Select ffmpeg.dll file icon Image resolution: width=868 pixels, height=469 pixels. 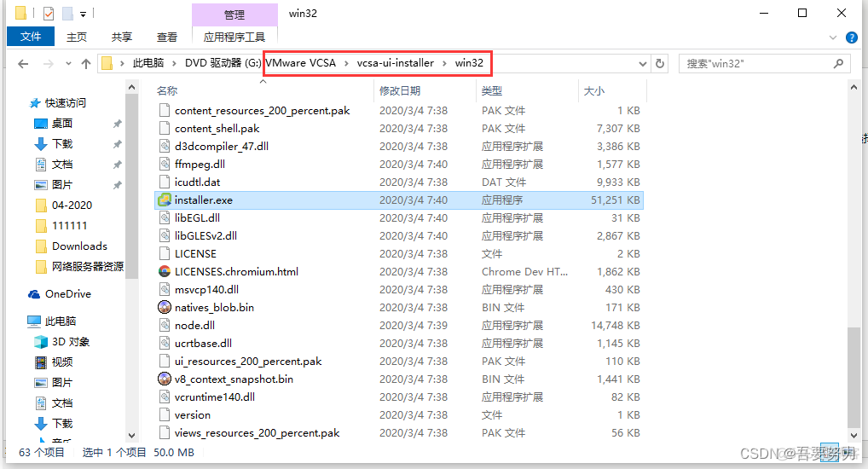click(x=165, y=164)
